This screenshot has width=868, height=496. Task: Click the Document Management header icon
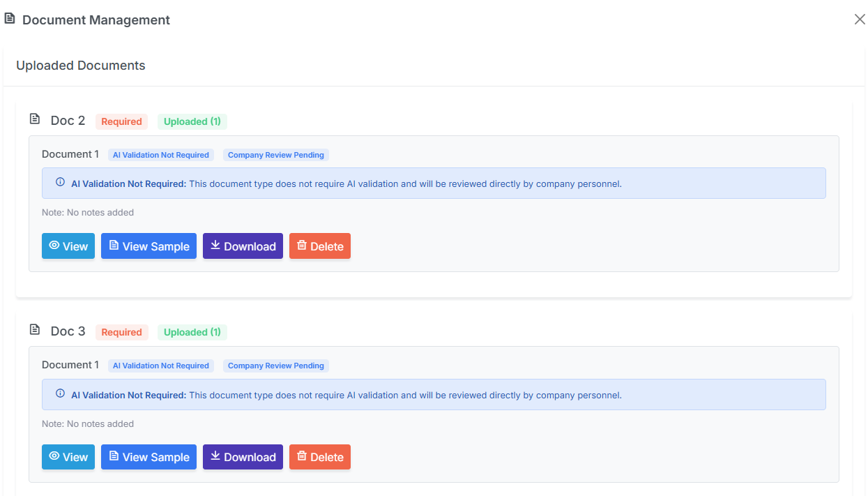tap(10, 19)
